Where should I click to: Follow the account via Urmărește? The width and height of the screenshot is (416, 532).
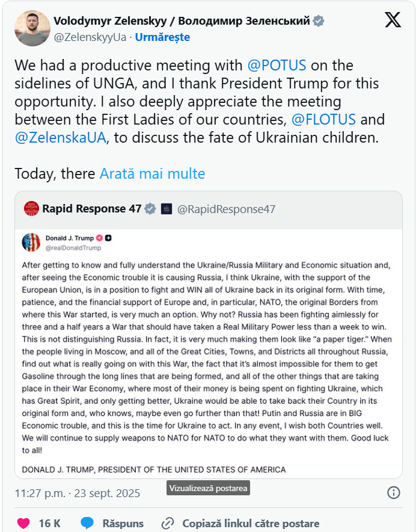click(x=162, y=37)
